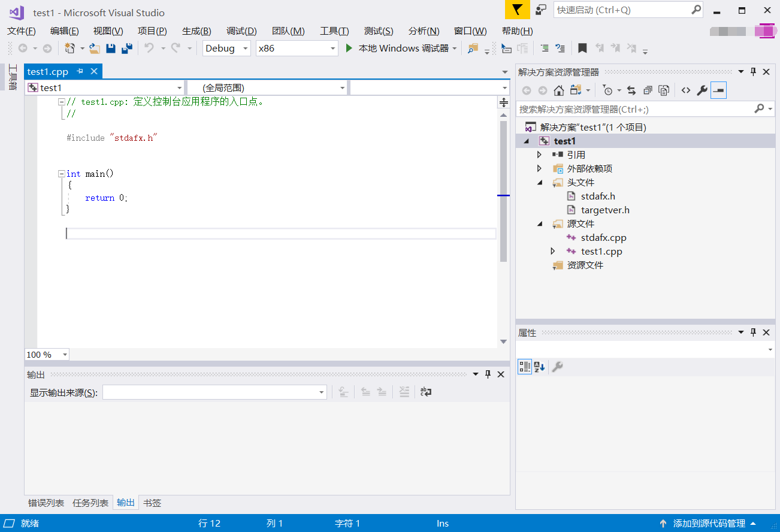Open the x86 platform dropdown

[x=297, y=49]
